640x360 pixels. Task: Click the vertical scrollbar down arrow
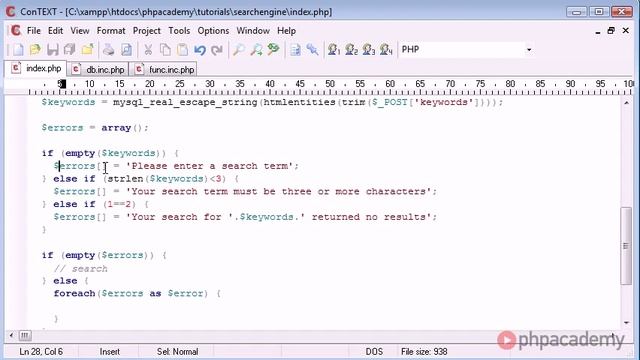[627, 323]
